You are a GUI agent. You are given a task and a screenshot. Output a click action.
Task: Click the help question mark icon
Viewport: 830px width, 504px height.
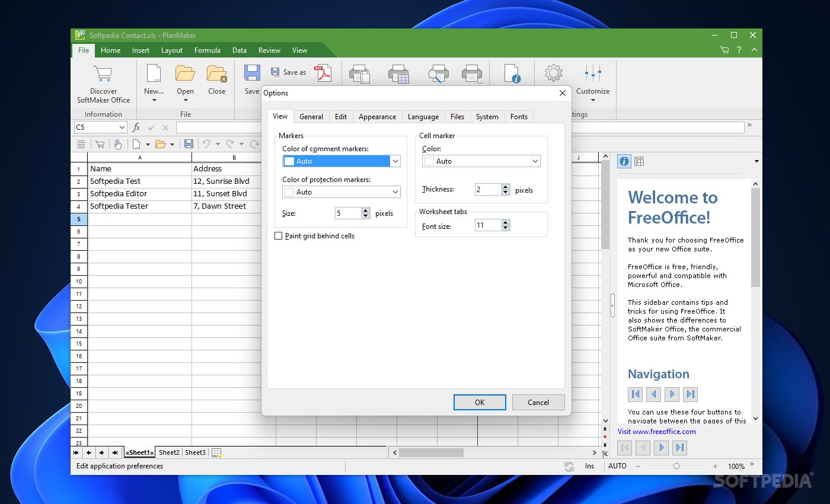click(739, 50)
